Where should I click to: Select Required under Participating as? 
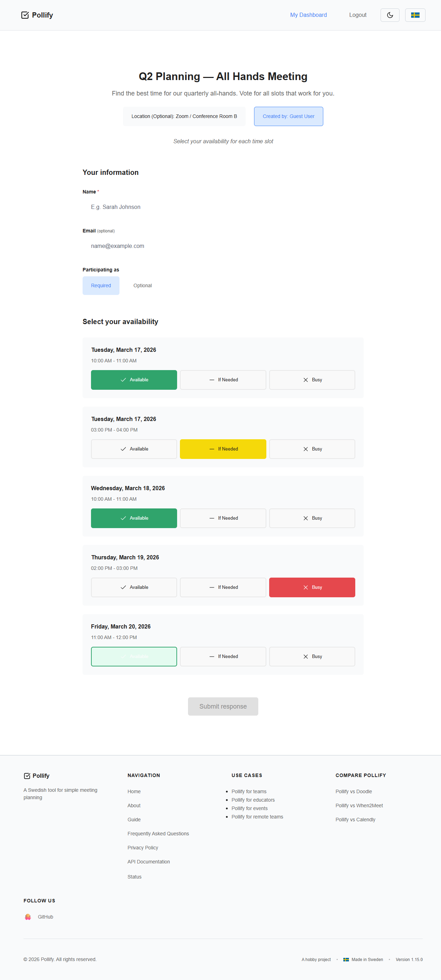[100, 285]
